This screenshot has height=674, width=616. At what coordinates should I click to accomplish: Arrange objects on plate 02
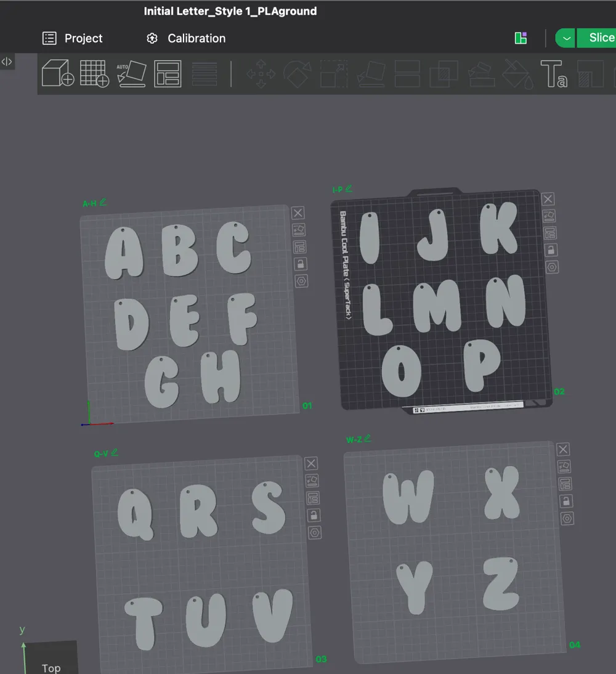[x=550, y=233]
